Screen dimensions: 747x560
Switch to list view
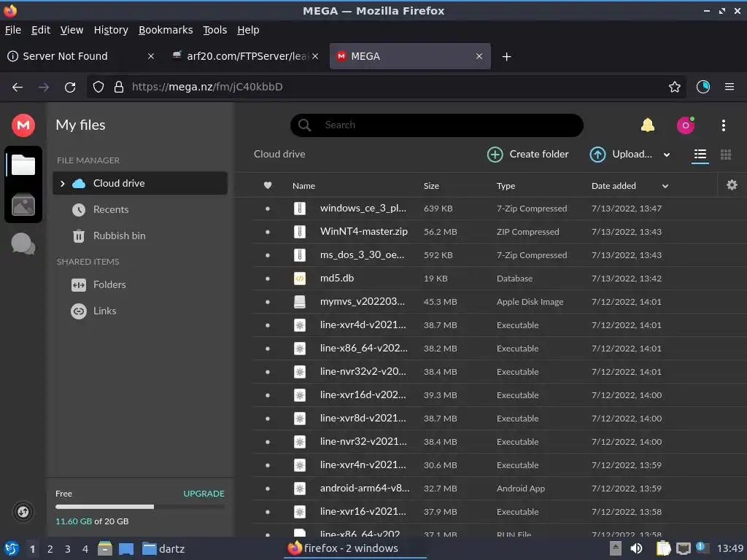(x=700, y=155)
